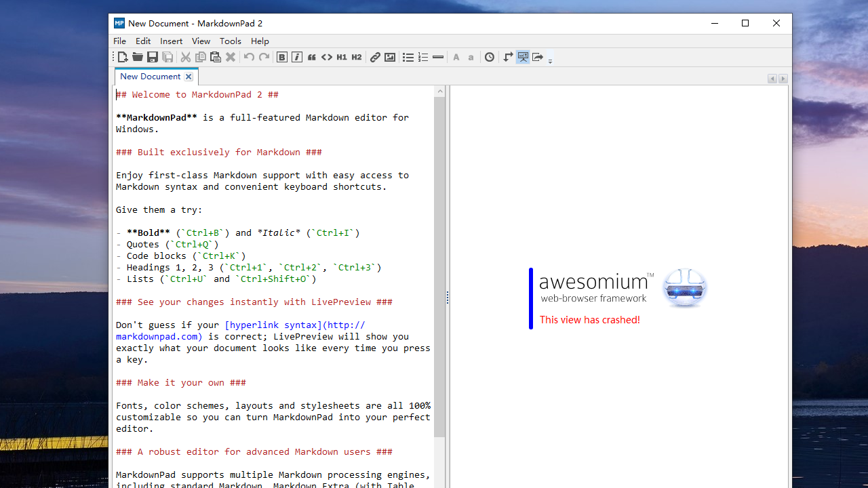Open the Tools menu
Screen dimensions: 868x488
point(230,41)
